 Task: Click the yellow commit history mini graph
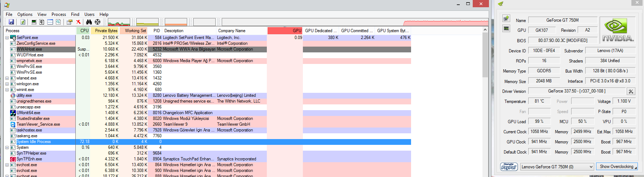pyautogui.click(x=147, y=22)
